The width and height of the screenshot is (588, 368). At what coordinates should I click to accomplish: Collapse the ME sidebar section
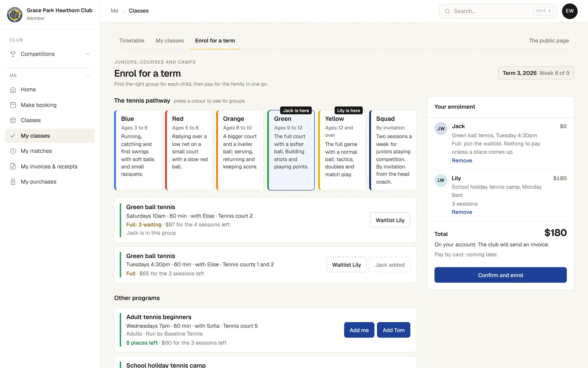pos(88,76)
